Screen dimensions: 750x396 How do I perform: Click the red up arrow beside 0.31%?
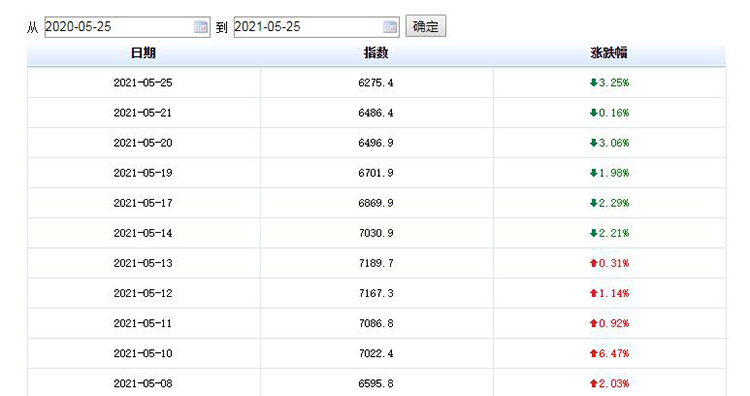pyautogui.click(x=594, y=263)
